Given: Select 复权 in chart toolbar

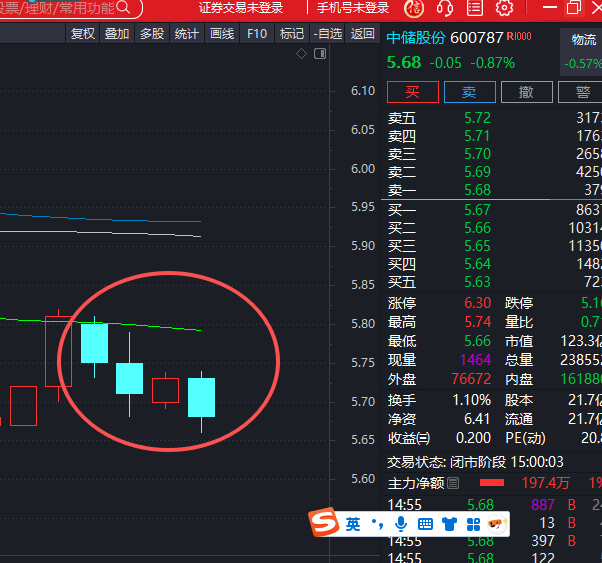Looking at the screenshot, I should coord(83,34).
